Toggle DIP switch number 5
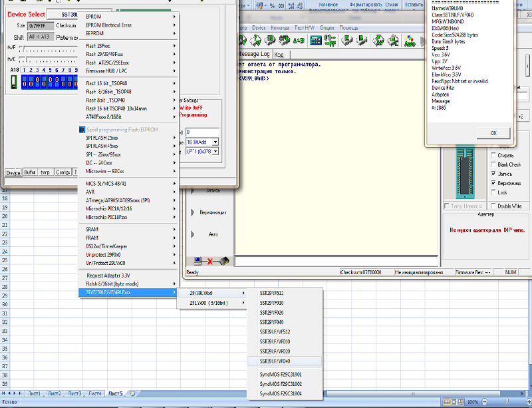The height and width of the screenshot is (408, 532). pos(51,82)
